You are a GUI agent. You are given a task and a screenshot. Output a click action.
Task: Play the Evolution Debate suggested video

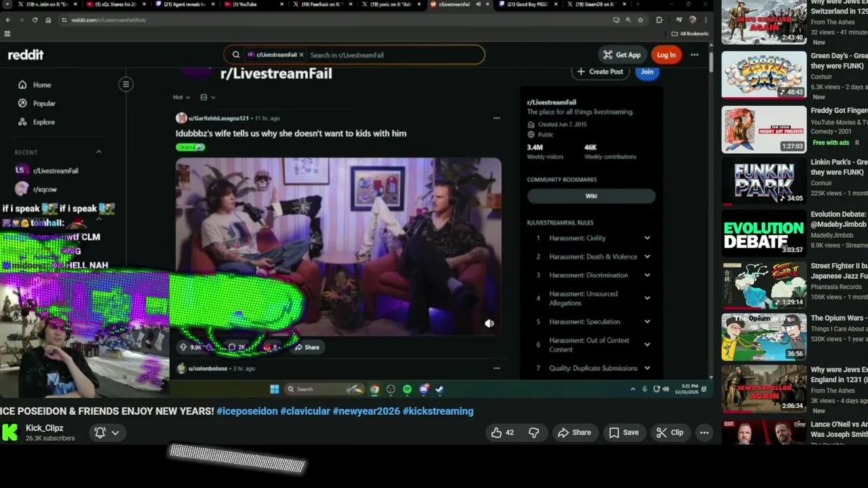(764, 233)
